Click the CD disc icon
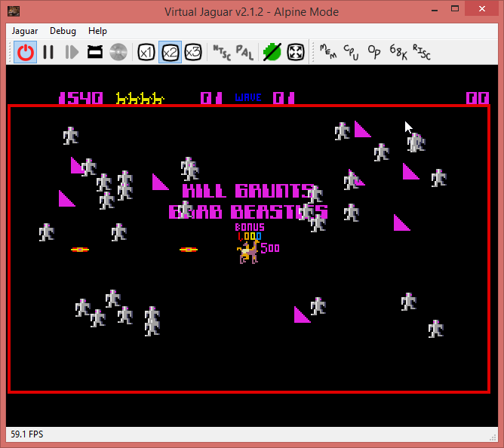Image resolution: width=504 pixels, height=448 pixels. point(118,52)
